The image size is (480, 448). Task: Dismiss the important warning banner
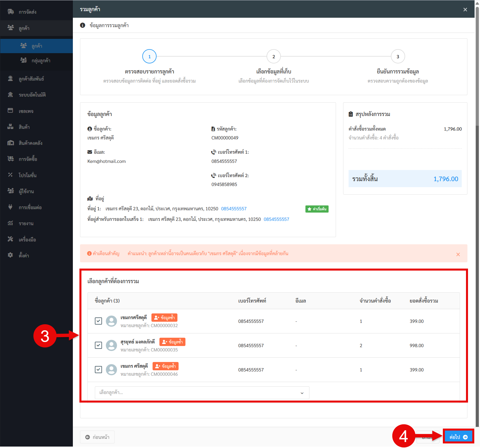tap(458, 254)
